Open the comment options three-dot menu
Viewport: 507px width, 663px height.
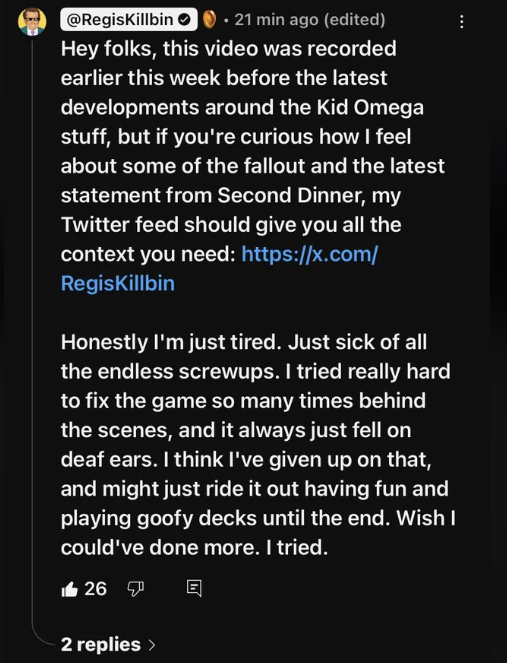(462, 22)
